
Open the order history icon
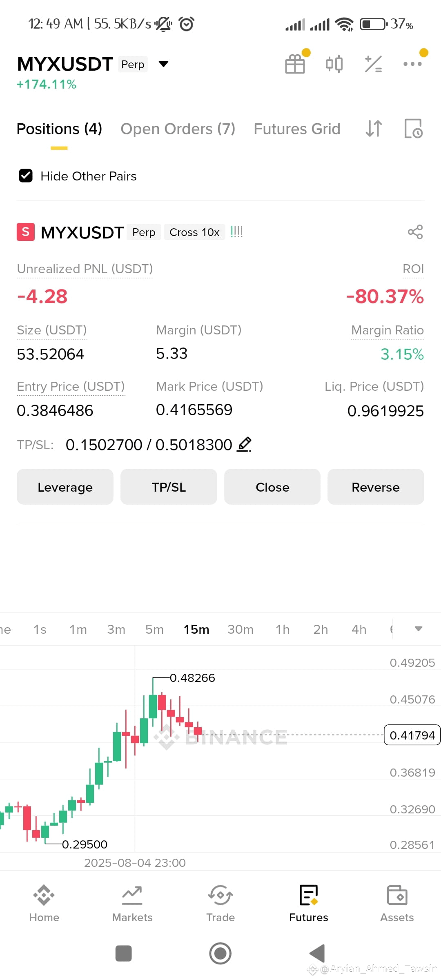413,129
